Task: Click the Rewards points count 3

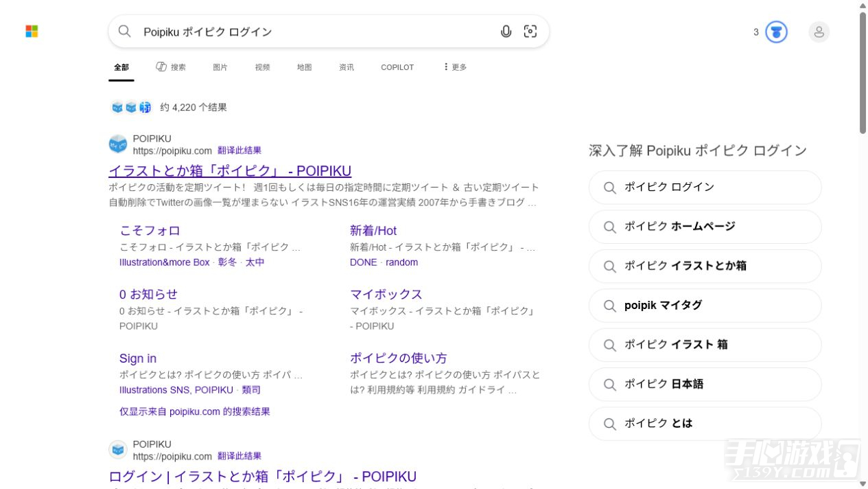Action: tap(756, 32)
